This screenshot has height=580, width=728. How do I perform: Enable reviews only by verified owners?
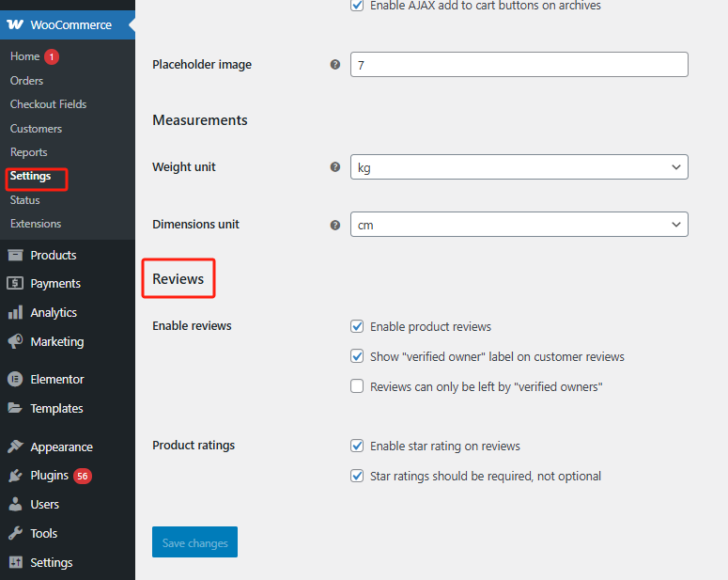357,386
